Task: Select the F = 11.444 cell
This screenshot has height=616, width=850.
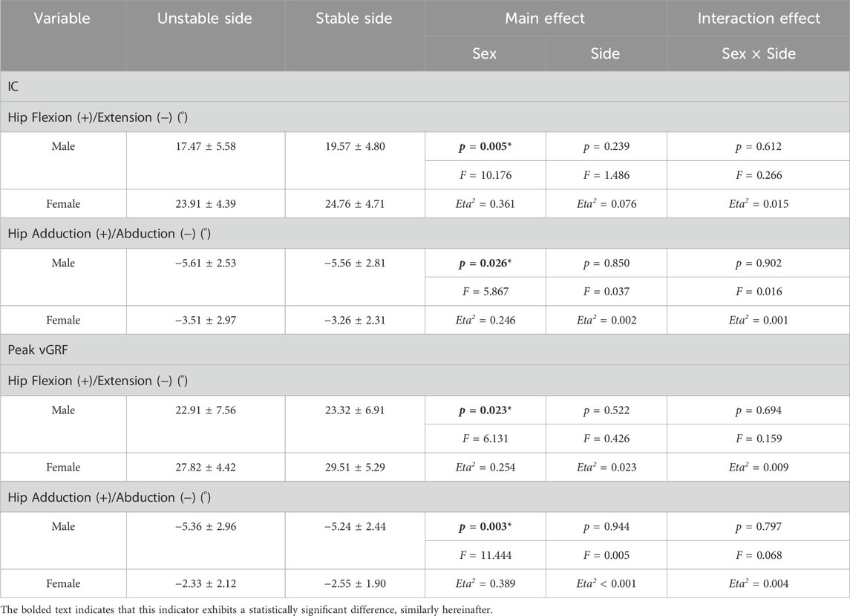Action: pyautogui.click(x=486, y=555)
